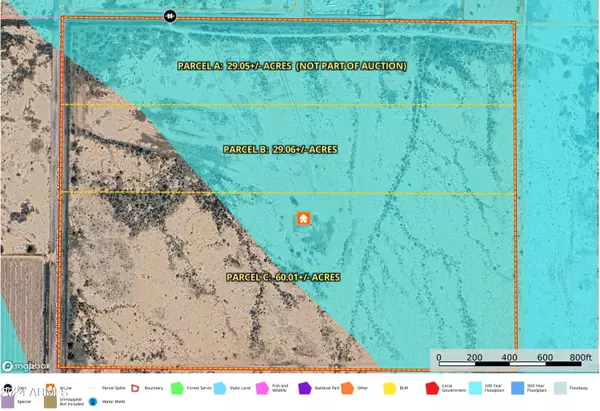Click the Boundary legend icon
The width and height of the screenshot is (600, 411).
coord(134,386)
